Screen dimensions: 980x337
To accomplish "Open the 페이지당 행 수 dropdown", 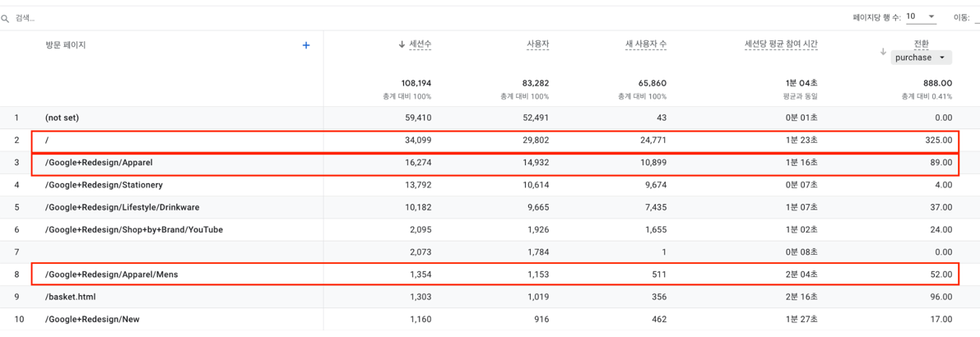I will click(x=922, y=16).
